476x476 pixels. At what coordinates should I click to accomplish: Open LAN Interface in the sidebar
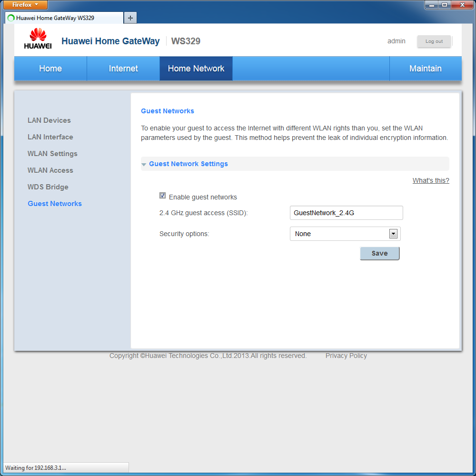tap(50, 137)
